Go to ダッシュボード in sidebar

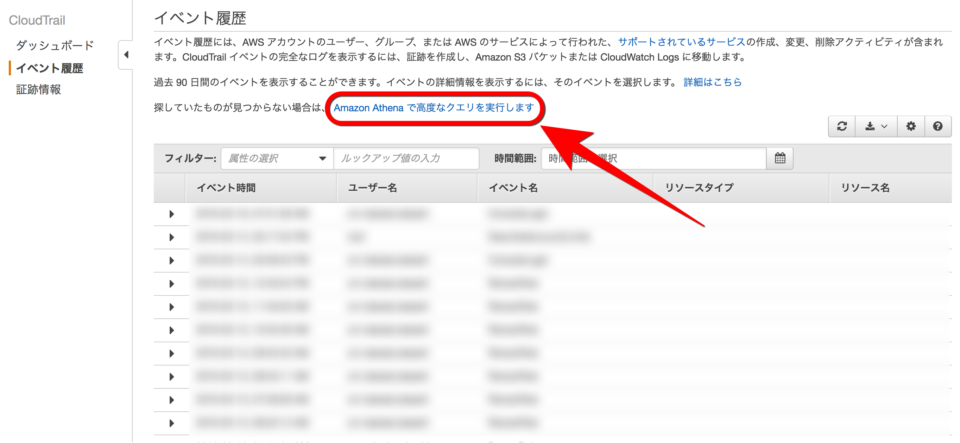[x=55, y=46]
